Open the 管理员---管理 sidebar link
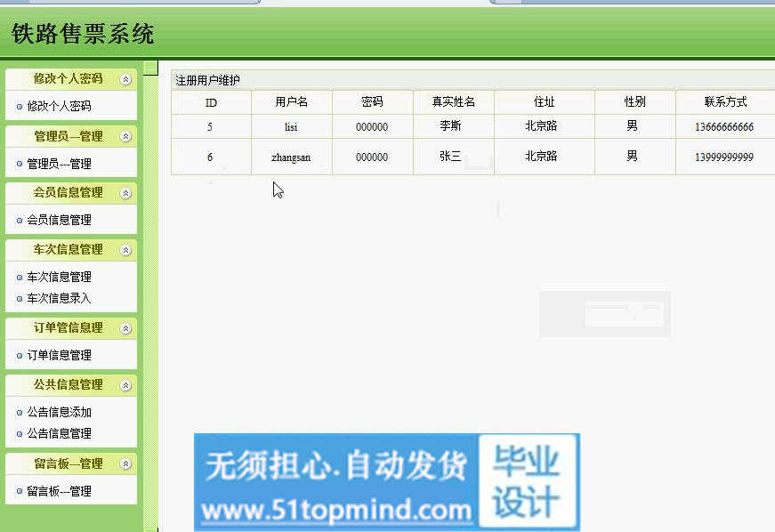 point(59,164)
